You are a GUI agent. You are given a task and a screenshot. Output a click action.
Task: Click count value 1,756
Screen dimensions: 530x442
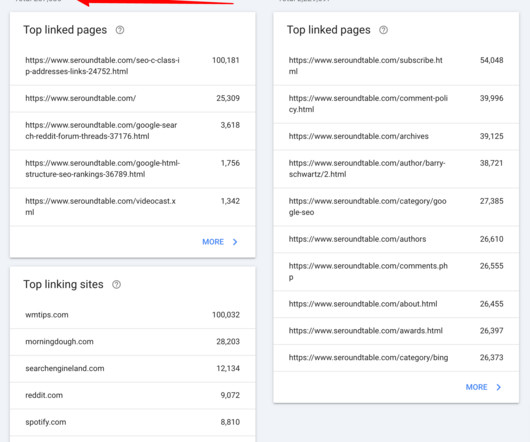pos(230,163)
